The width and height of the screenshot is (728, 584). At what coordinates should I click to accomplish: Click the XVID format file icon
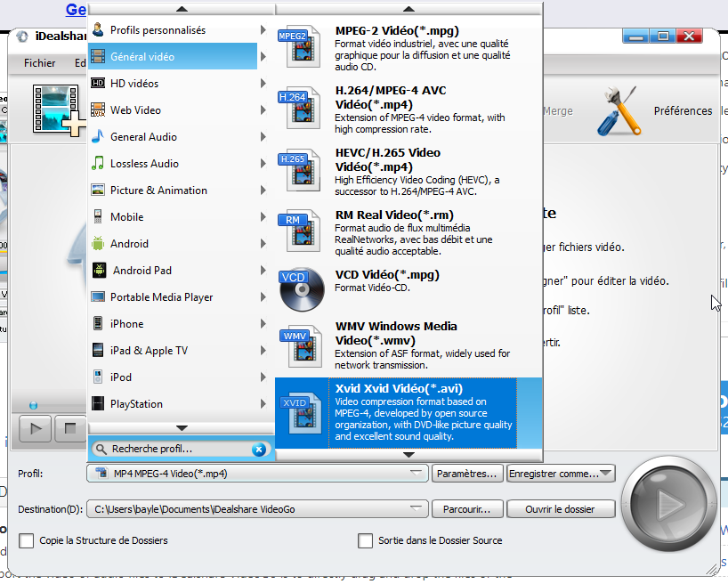click(301, 412)
